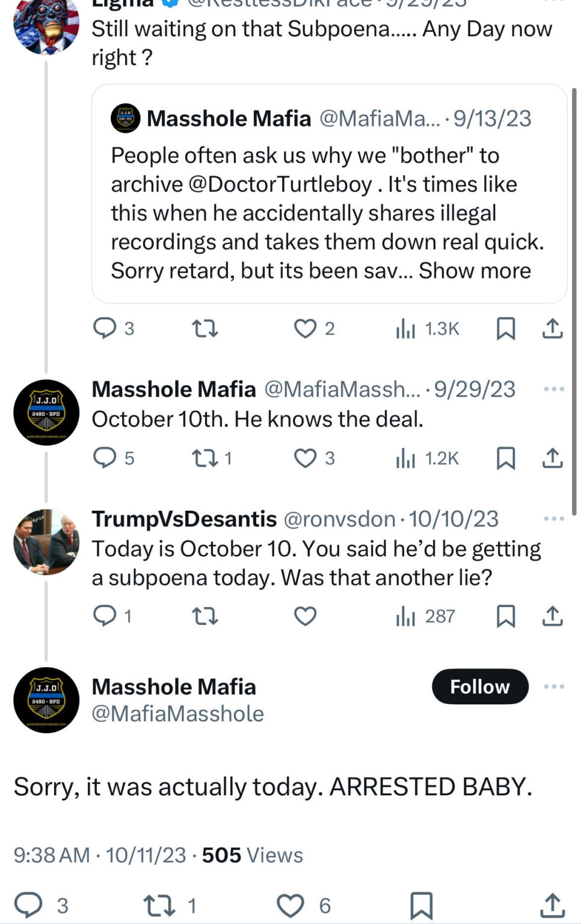Reply to the TrumpVsDesantis tweet

(105, 616)
